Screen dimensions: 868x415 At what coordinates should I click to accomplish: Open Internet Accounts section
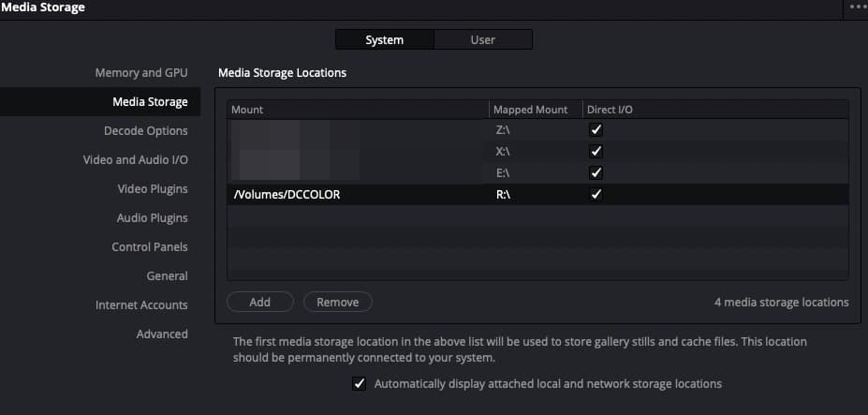coord(141,304)
